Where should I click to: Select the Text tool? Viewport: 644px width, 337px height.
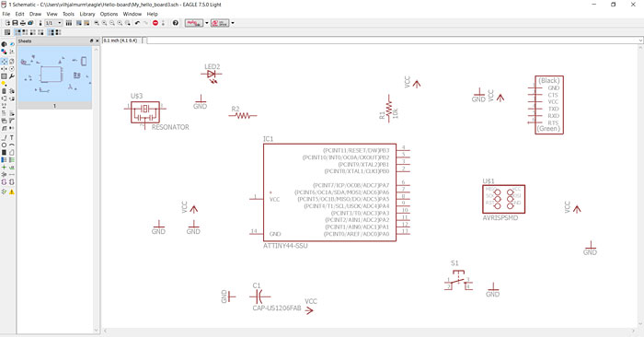coord(11,137)
